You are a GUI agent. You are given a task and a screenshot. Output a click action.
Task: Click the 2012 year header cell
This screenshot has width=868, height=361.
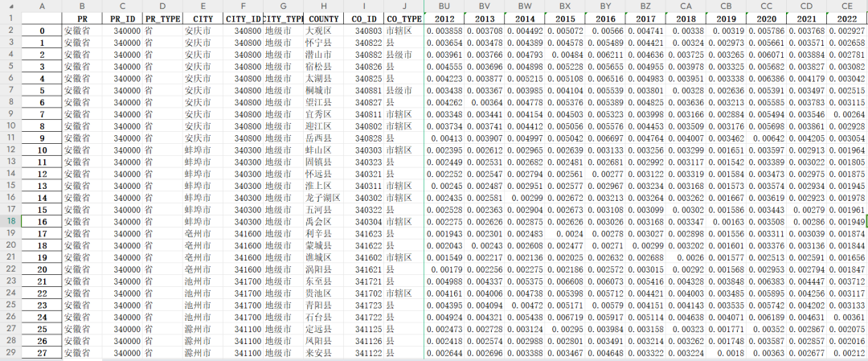coord(444,18)
